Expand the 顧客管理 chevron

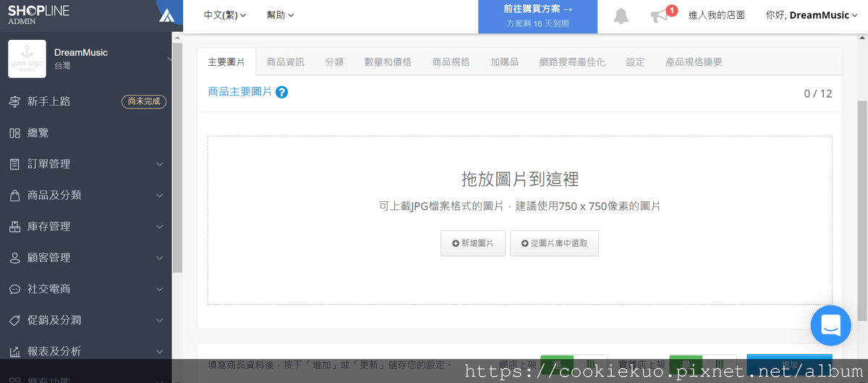pos(160,258)
